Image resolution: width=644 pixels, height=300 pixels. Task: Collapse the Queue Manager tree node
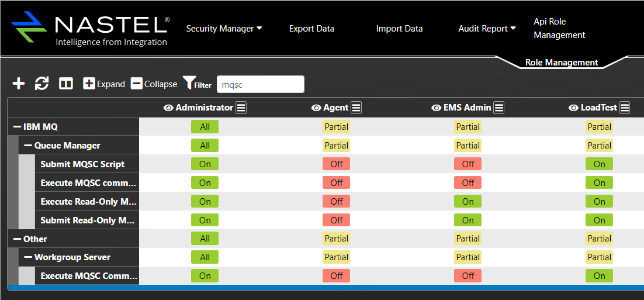click(28, 146)
